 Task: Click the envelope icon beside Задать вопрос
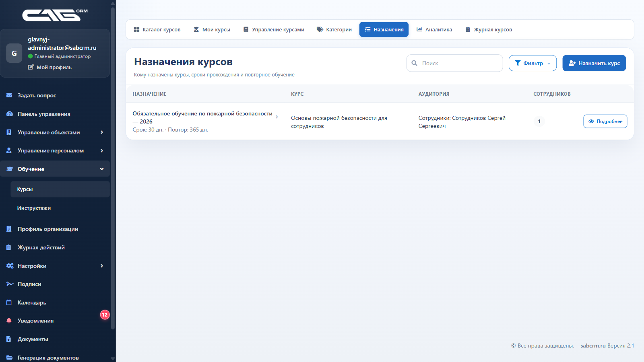[9, 95]
